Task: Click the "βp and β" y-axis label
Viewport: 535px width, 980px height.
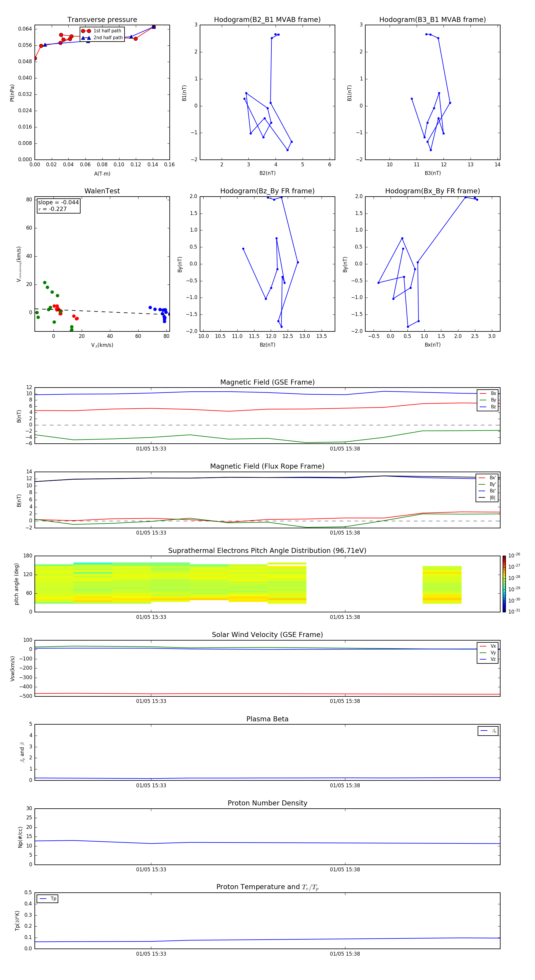Action: (x=23, y=752)
